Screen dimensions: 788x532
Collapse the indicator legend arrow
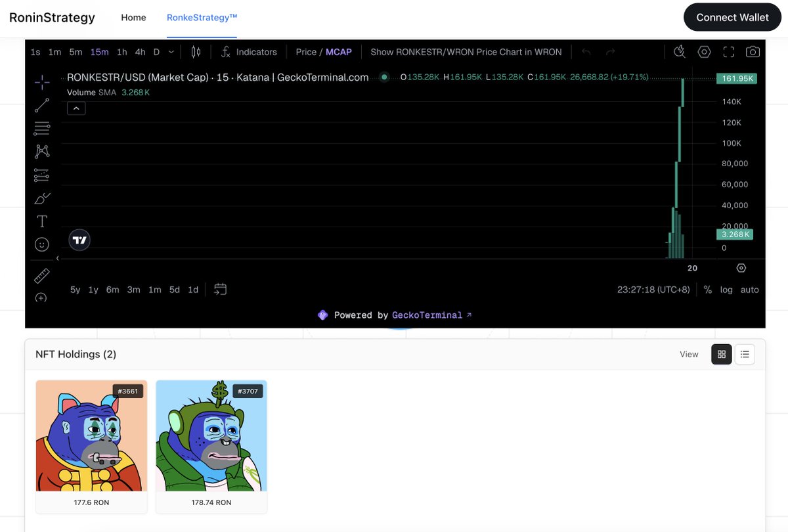76,108
